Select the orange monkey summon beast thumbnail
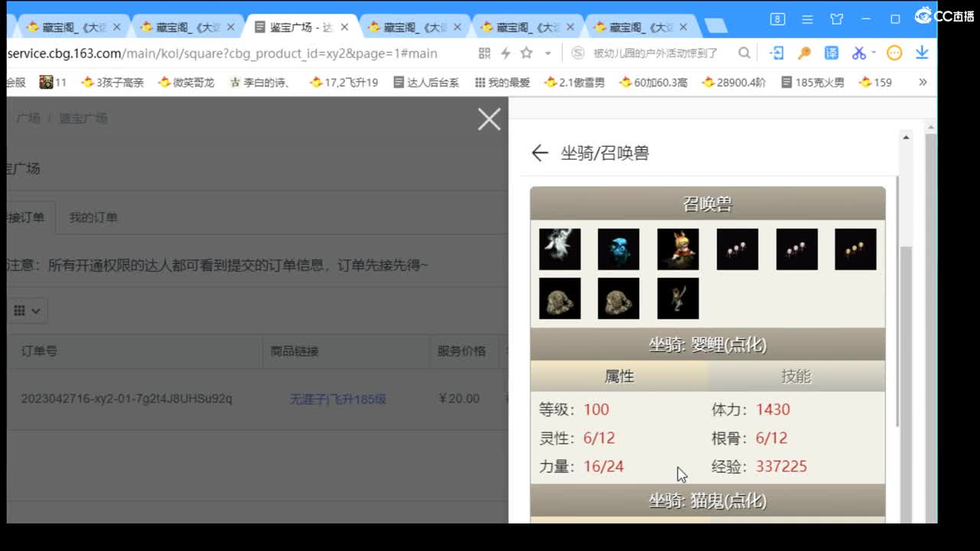Screen dimensions: 980x551 point(678,249)
